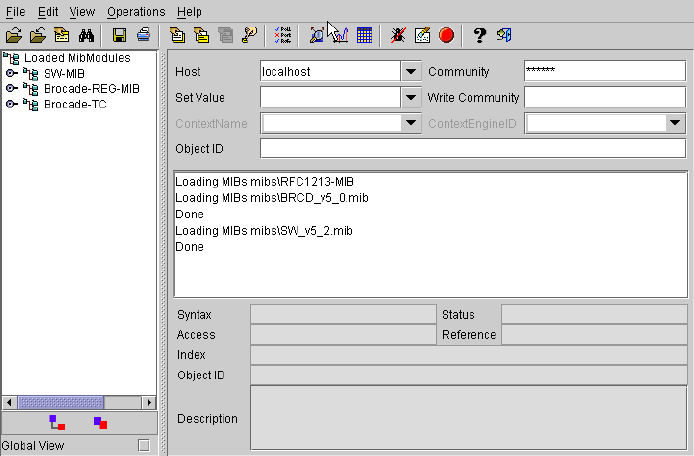Click the binoculars find icon
The width and height of the screenshot is (694, 456).
[86, 35]
